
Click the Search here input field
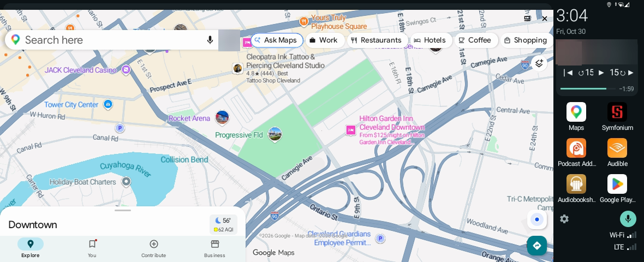tap(111, 40)
